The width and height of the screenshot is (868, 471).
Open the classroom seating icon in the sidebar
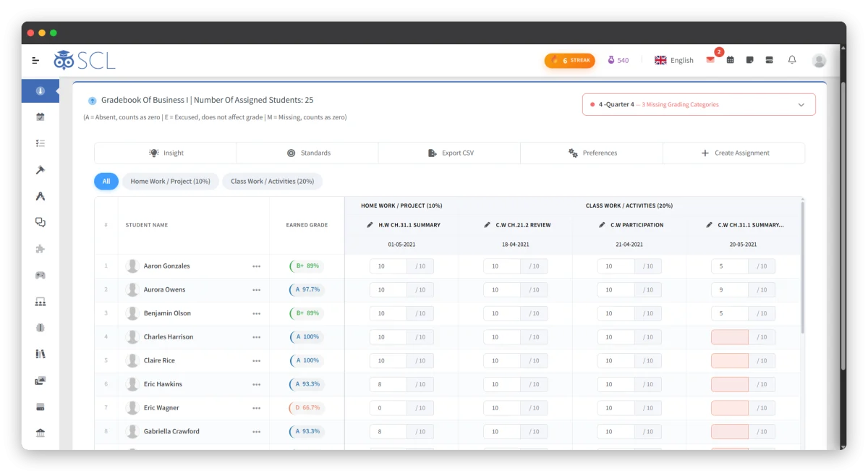[41, 302]
